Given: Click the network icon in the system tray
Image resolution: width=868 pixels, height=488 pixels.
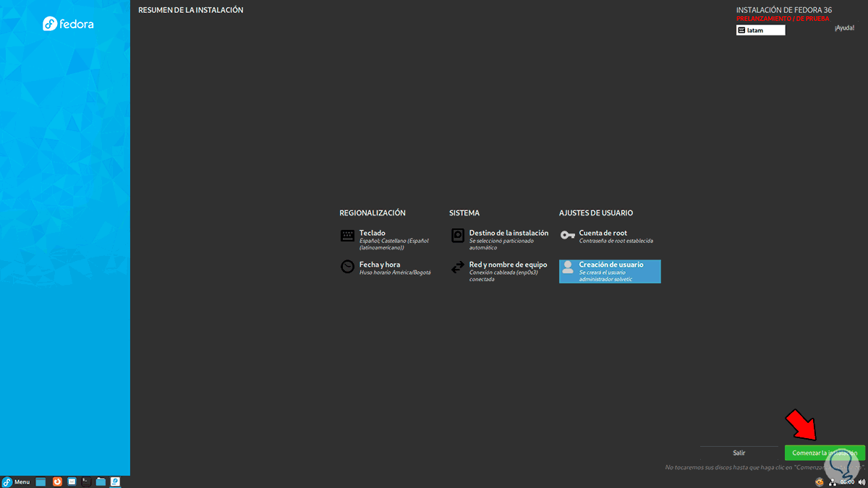Looking at the screenshot, I should (x=833, y=482).
